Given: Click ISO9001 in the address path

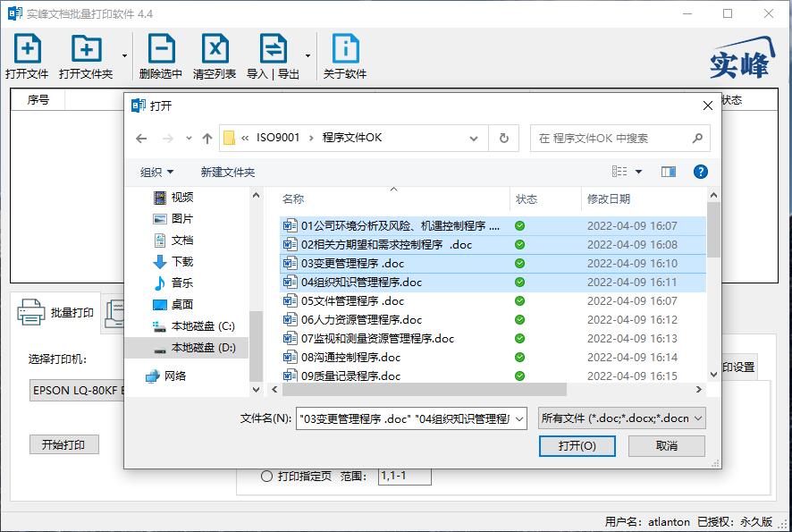Looking at the screenshot, I should point(278,138).
